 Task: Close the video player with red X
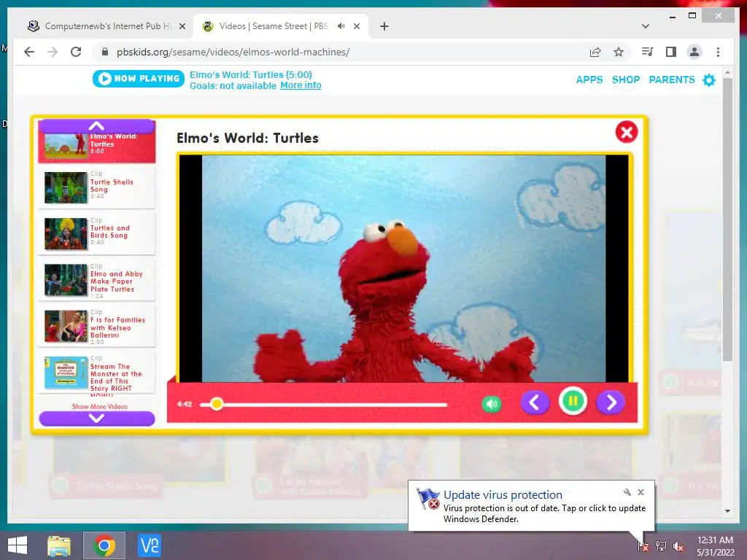pos(627,132)
